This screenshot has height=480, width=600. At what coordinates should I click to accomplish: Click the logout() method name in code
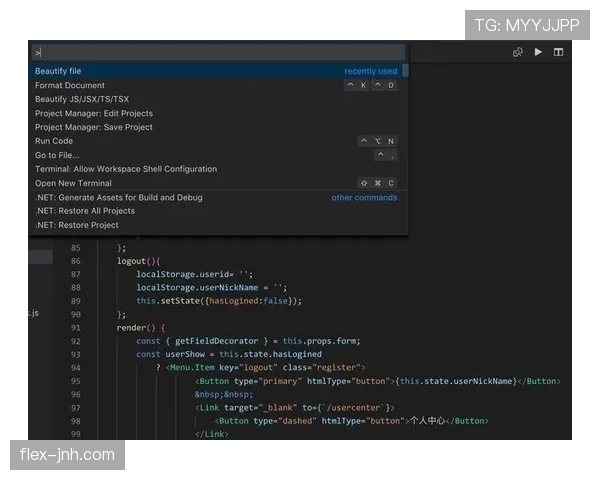pos(132,260)
